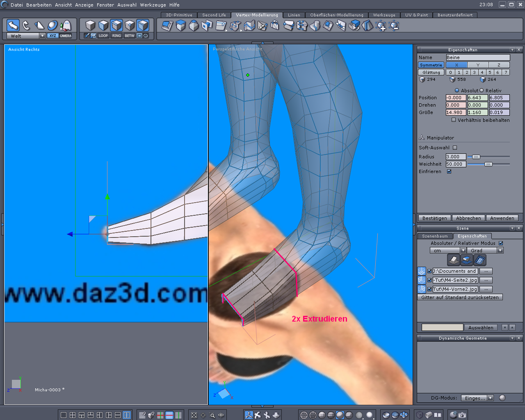This screenshot has width=525, height=420.
Task: Open the DG-Modus dropdown
Action: (x=490, y=398)
